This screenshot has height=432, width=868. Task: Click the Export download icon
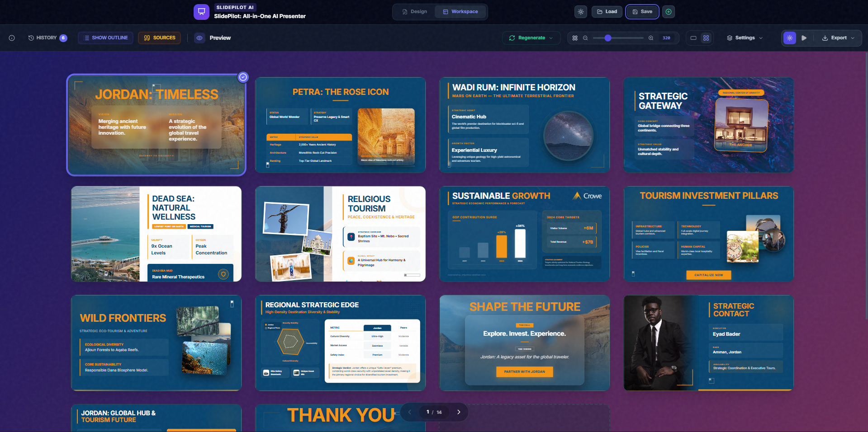[x=825, y=38]
